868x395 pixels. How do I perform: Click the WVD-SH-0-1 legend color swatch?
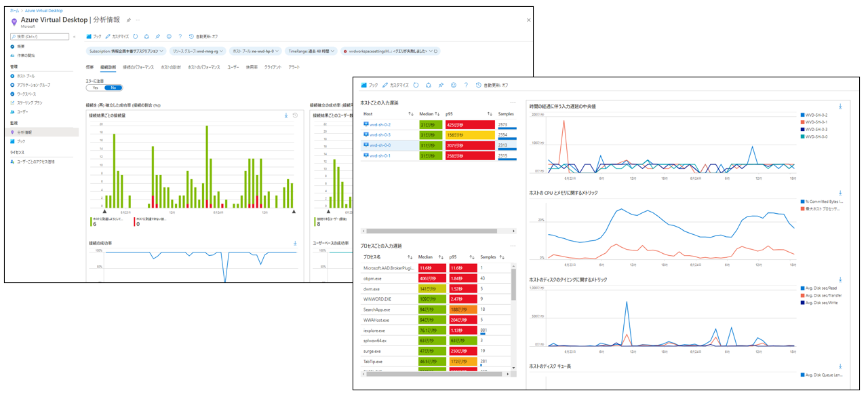click(x=802, y=122)
